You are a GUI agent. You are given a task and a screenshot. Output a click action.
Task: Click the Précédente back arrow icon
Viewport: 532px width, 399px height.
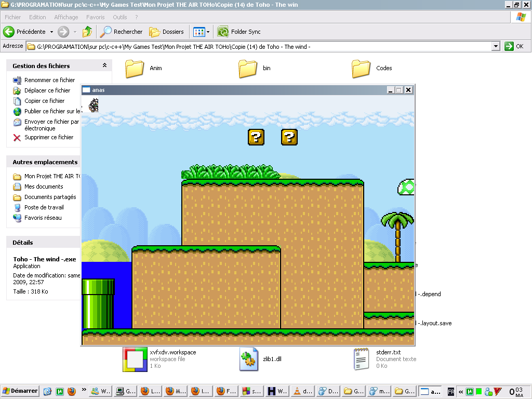[x=9, y=32]
